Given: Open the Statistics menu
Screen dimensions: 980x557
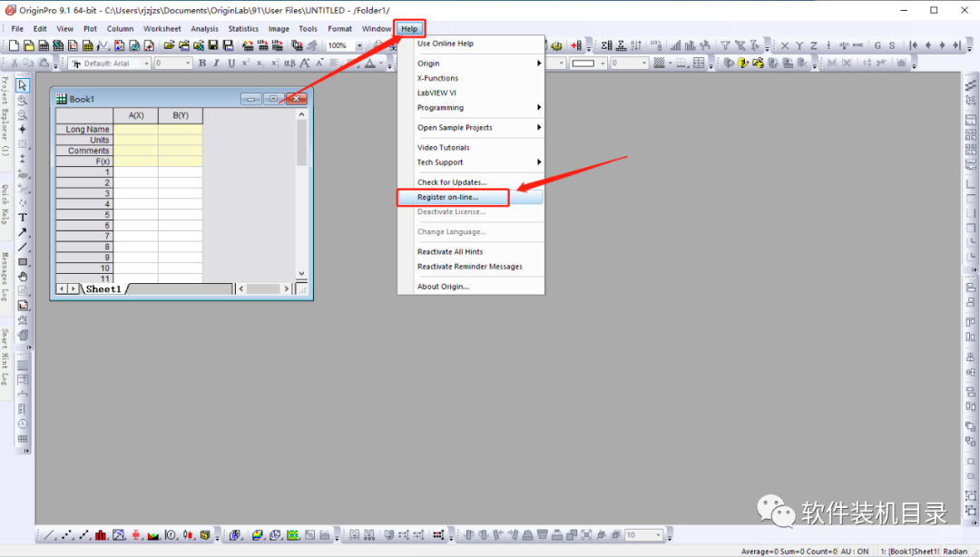Looking at the screenshot, I should tap(243, 29).
